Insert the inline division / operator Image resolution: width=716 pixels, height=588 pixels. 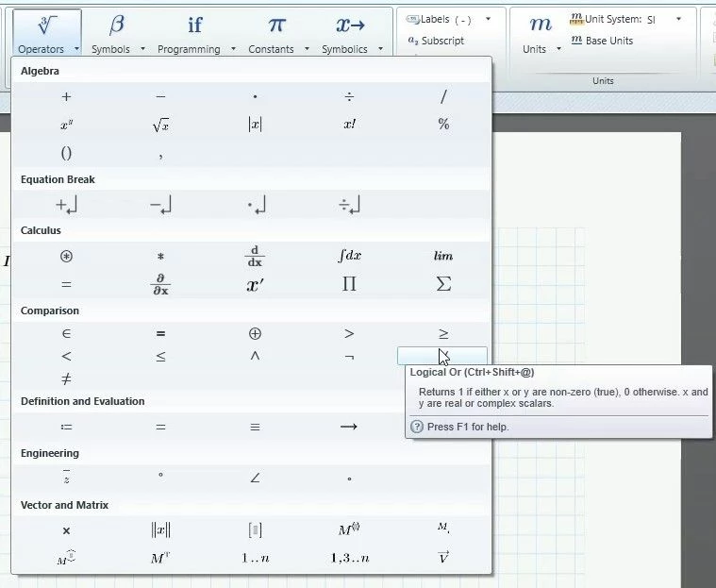click(443, 96)
